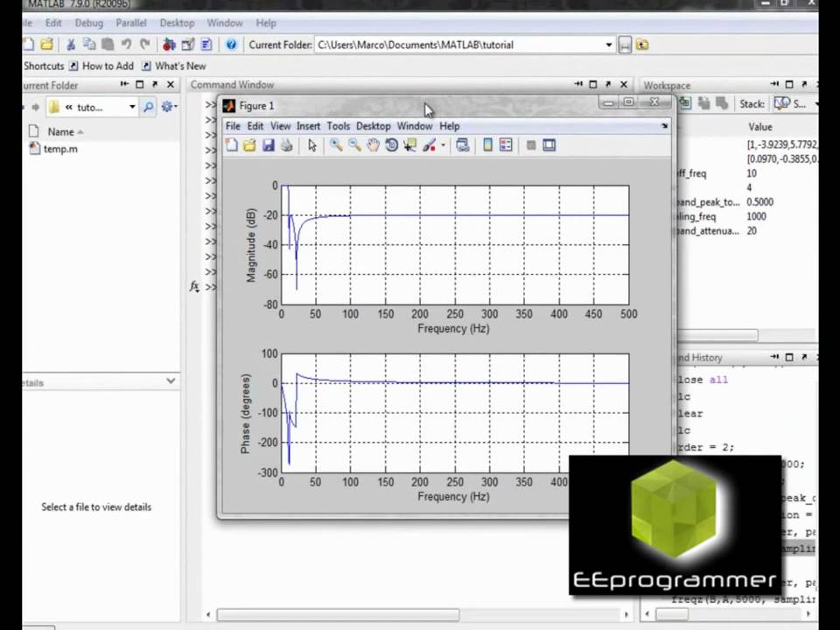Click the 'What's New' shortcut link

click(175, 66)
